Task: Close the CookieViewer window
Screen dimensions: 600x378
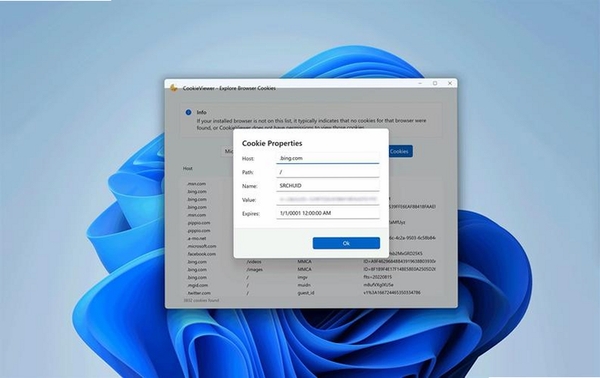Action: pyautogui.click(x=450, y=83)
